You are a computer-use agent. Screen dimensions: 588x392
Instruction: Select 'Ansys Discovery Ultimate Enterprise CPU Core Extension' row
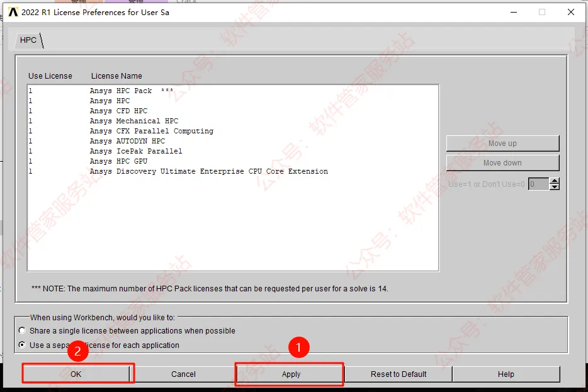pos(232,172)
